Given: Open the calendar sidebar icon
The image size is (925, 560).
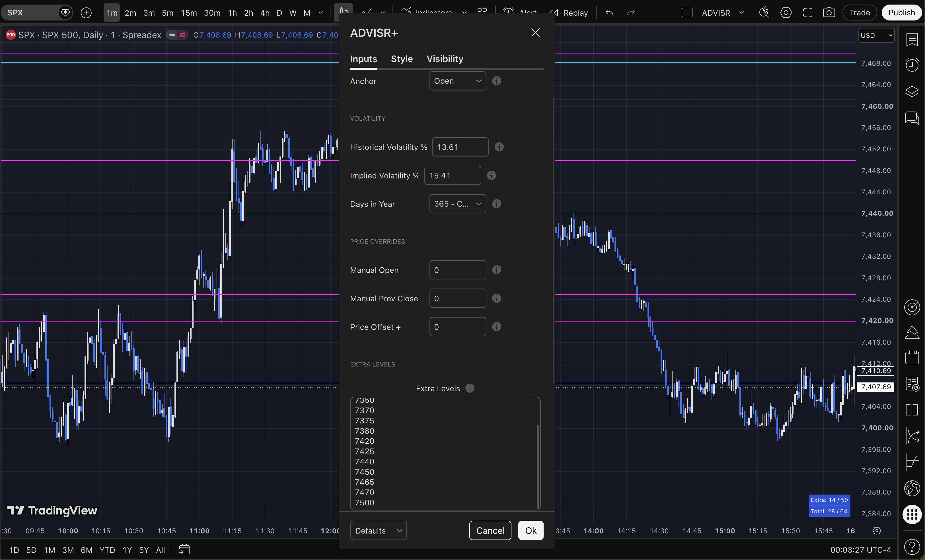Looking at the screenshot, I should tap(912, 357).
